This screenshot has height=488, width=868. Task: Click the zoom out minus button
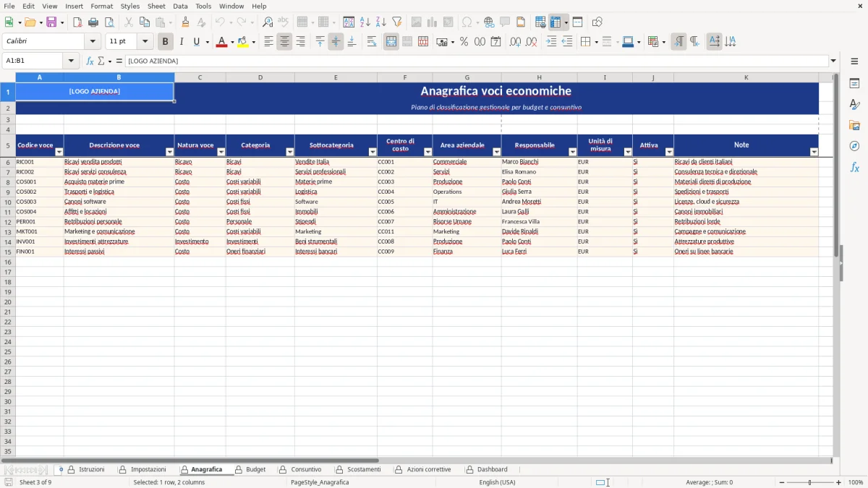tap(781, 482)
